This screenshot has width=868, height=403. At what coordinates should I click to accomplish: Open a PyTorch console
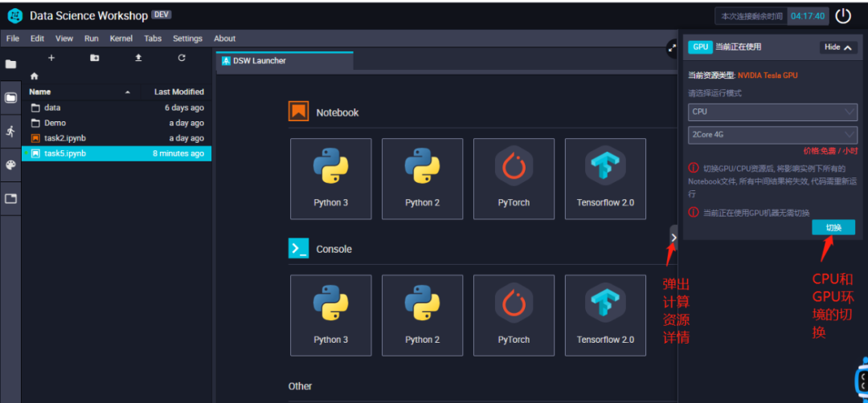514,315
